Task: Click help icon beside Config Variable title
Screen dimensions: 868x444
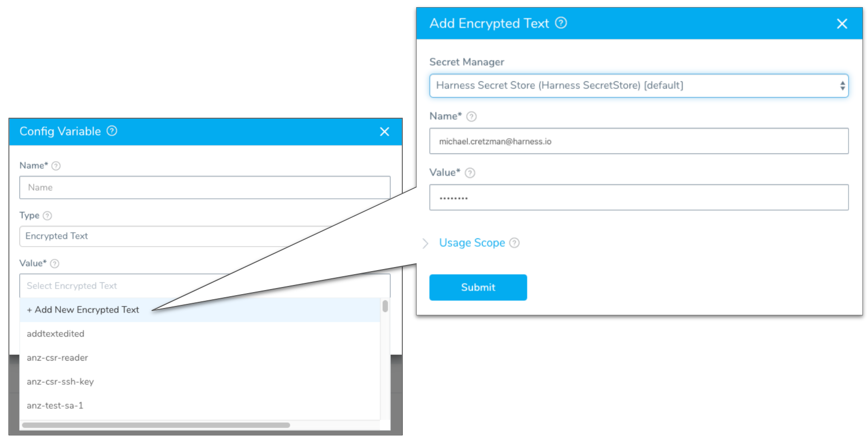Action: pos(112,131)
